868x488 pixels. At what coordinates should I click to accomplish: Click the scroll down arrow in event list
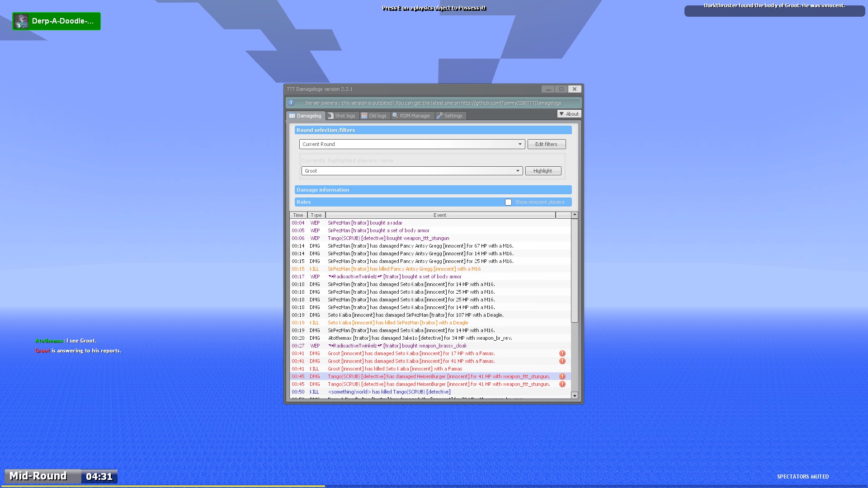click(x=575, y=395)
